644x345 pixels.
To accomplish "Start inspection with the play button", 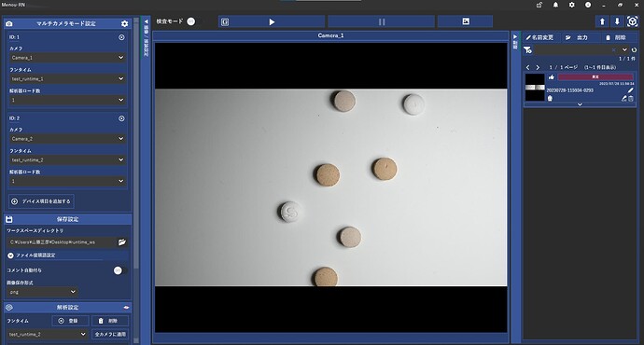I will 272,21.
